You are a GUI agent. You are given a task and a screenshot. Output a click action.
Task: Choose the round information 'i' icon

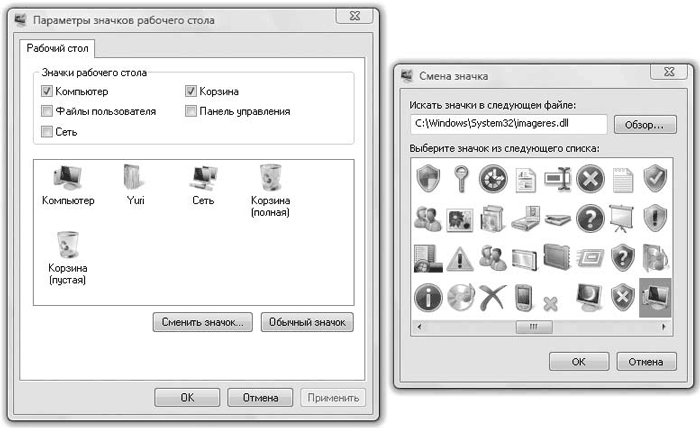429,297
